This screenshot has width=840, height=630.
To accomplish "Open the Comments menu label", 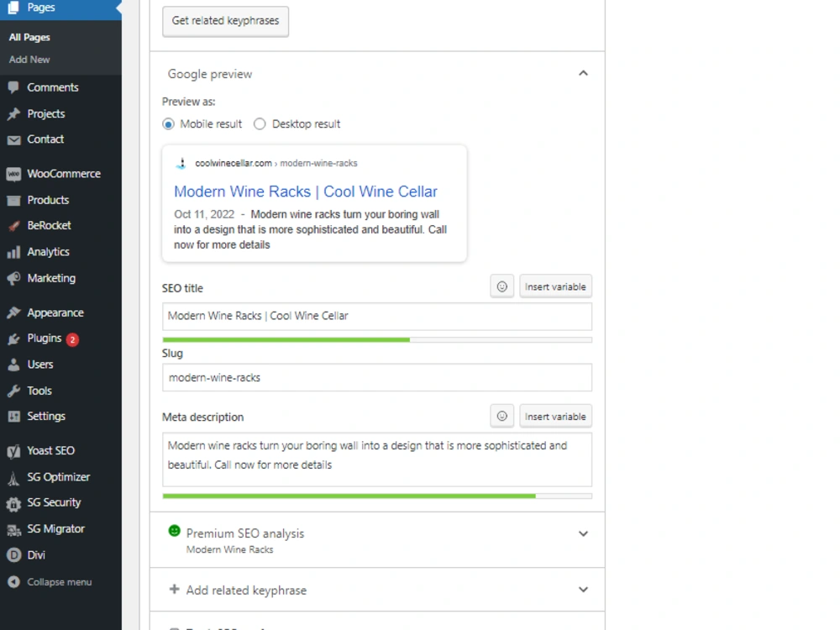I will coord(53,87).
